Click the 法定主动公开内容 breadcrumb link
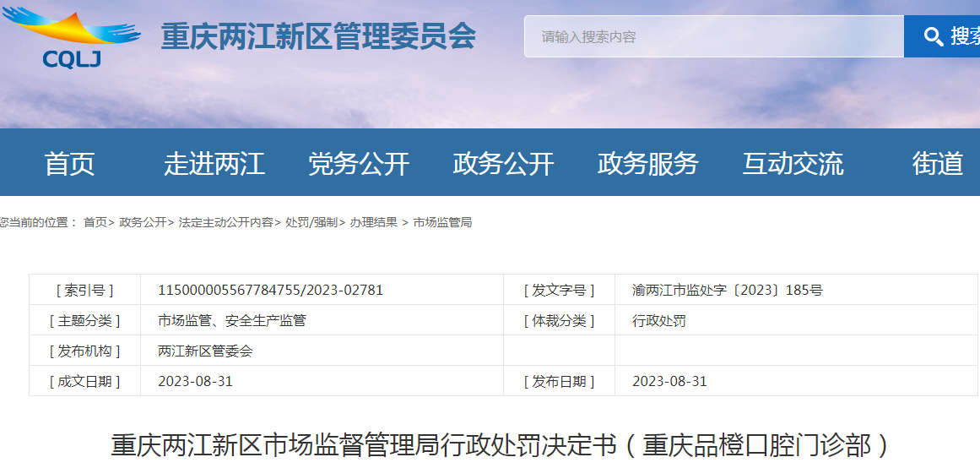Viewport: 980px width, 468px height. 226,222
